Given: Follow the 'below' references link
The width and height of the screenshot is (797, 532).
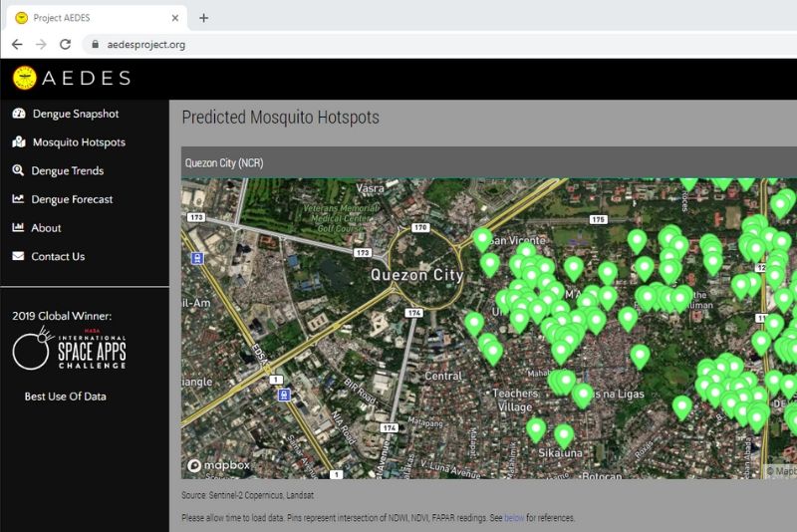Looking at the screenshot, I should (514, 518).
